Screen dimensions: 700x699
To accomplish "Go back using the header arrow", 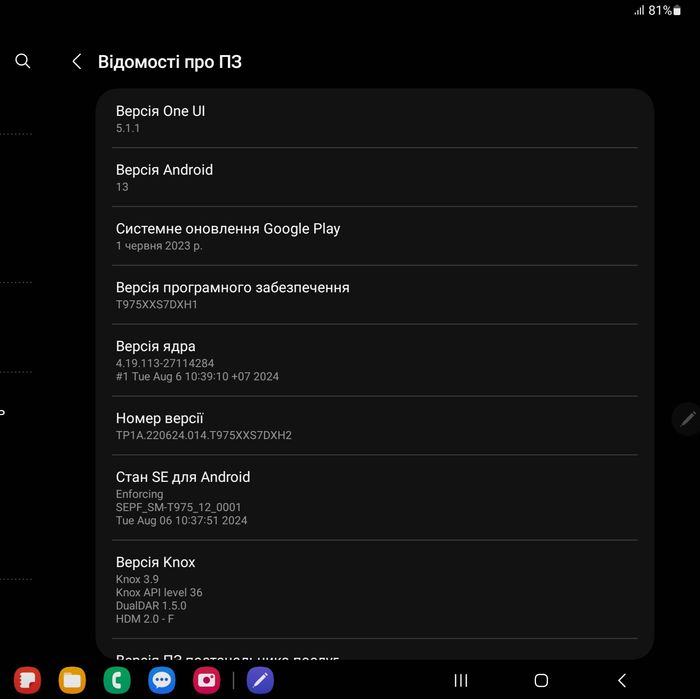I will click(x=77, y=62).
